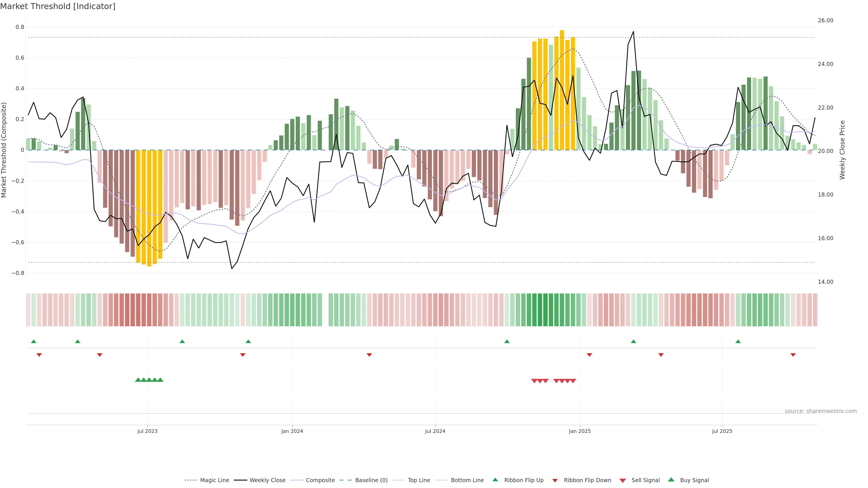Click the Buy Signal legend icon
The image size is (868, 488).
click(671, 480)
